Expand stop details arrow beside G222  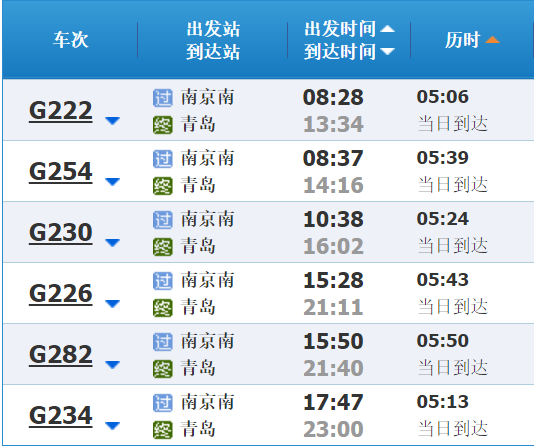click(112, 121)
